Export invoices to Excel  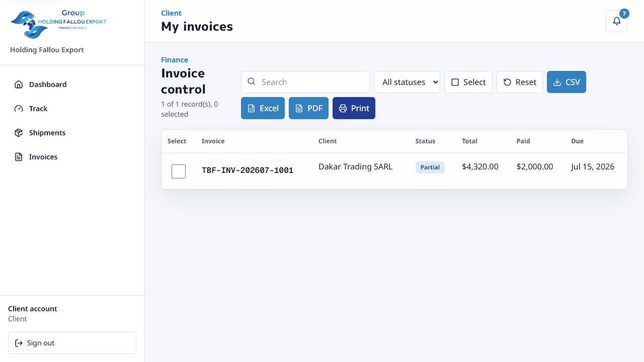tap(263, 108)
